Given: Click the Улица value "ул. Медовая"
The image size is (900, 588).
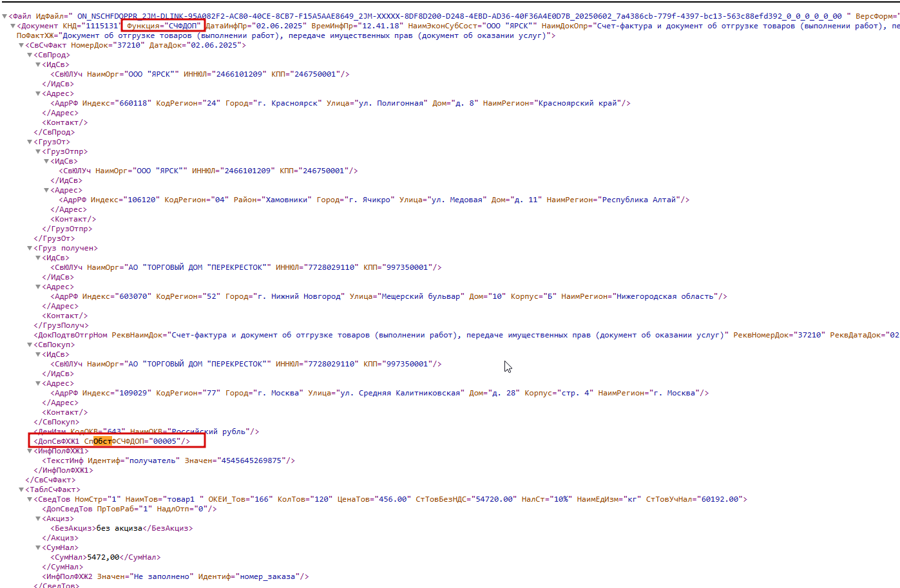Looking at the screenshot, I should point(458,200).
